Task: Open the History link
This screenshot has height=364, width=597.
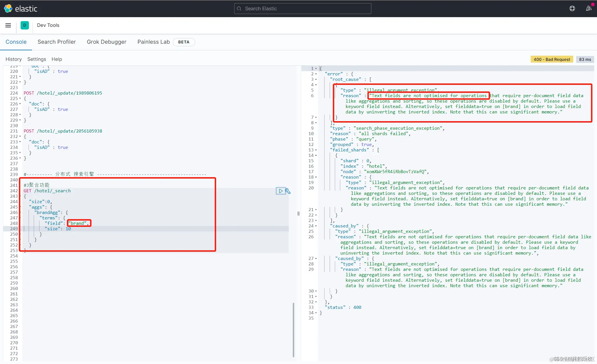Action: click(13, 59)
